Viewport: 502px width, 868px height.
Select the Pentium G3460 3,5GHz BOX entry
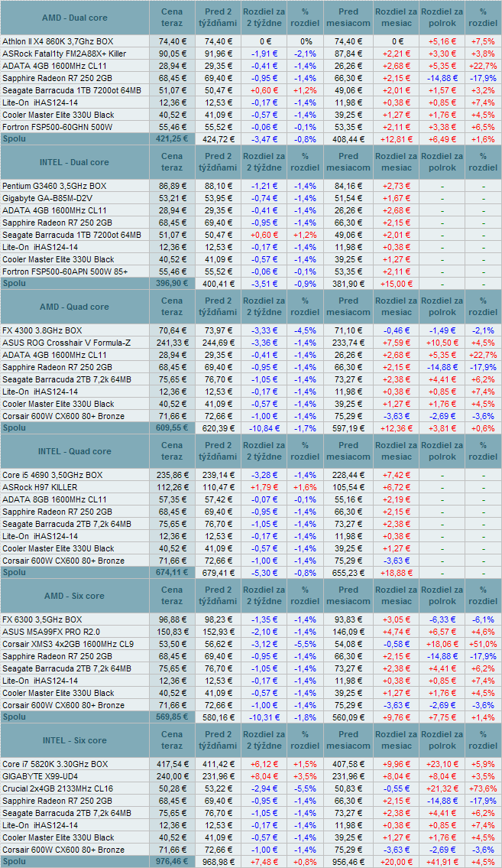coord(54,186)
